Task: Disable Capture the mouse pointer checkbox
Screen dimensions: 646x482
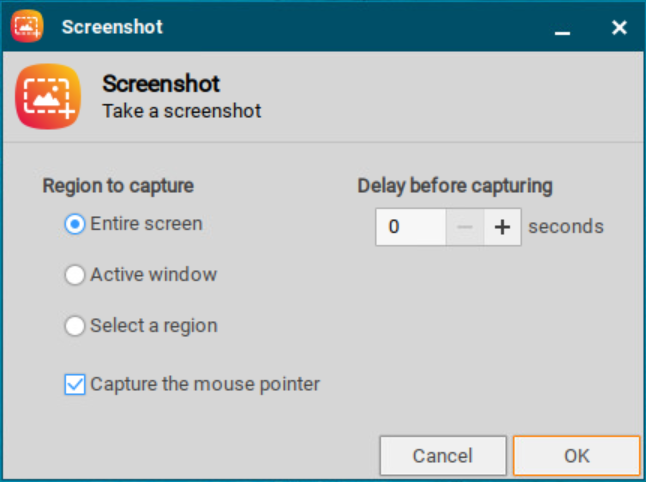Action: pyautogui.click(x=75, y=384)
